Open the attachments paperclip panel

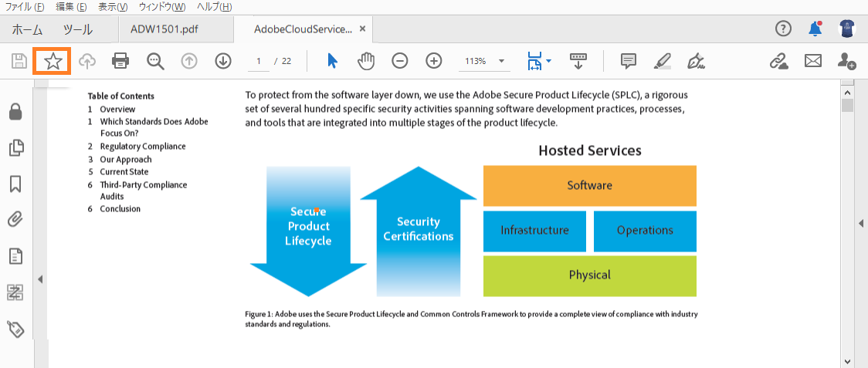pyautogui.click(x=15, y=220)
